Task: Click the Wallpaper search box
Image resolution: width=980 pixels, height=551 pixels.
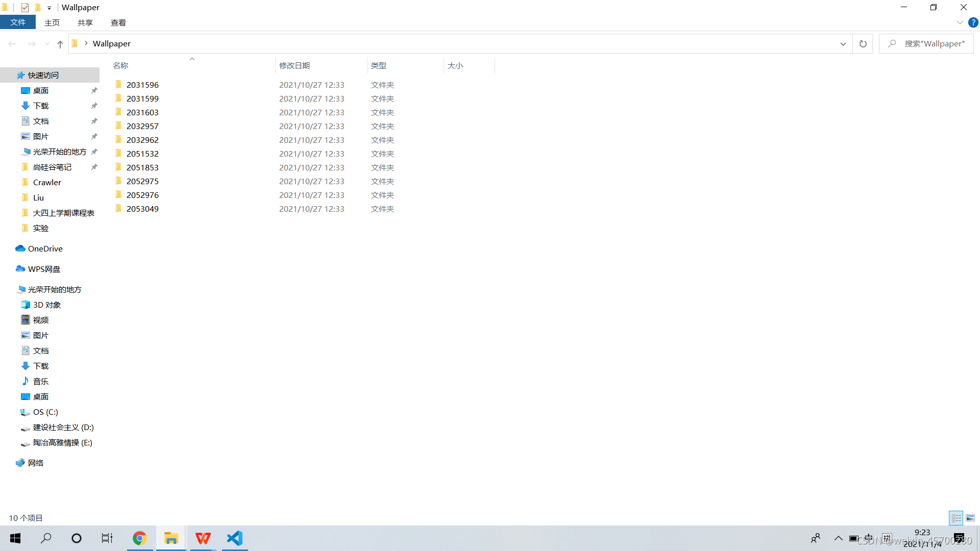Action: coord(926,44)
